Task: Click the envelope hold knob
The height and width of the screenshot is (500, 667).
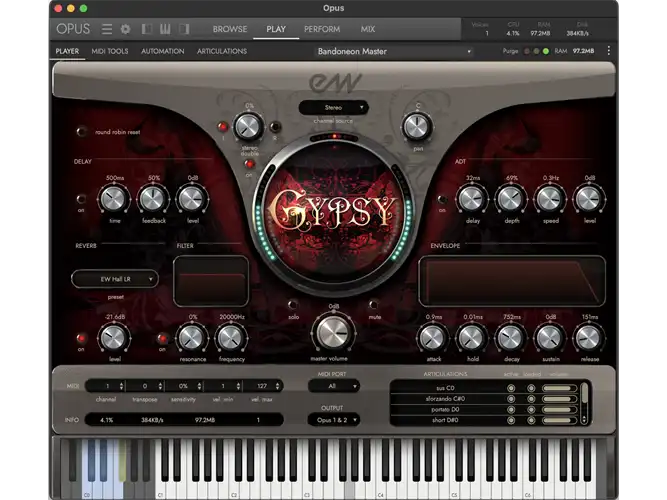Action: pos(471,338)
